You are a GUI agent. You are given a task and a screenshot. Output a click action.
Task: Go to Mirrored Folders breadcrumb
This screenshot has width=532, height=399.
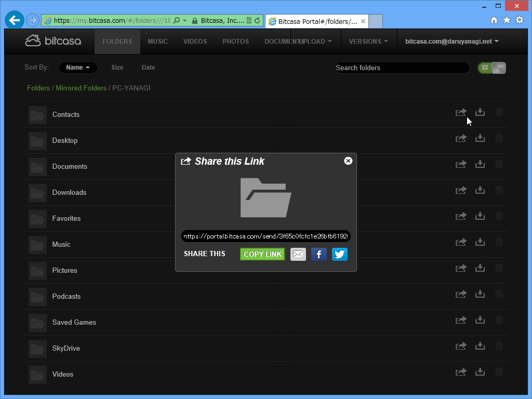click(81, 88)
